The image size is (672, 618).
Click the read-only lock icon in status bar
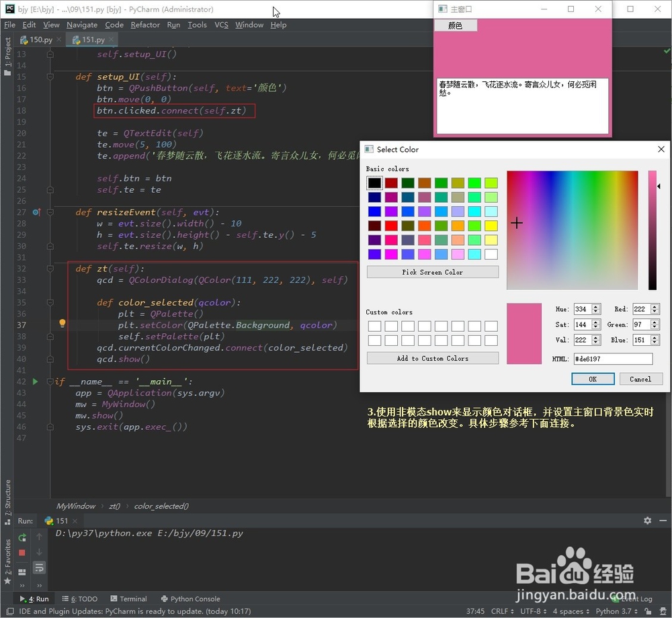pyautogui.click(x=648, y=611)
